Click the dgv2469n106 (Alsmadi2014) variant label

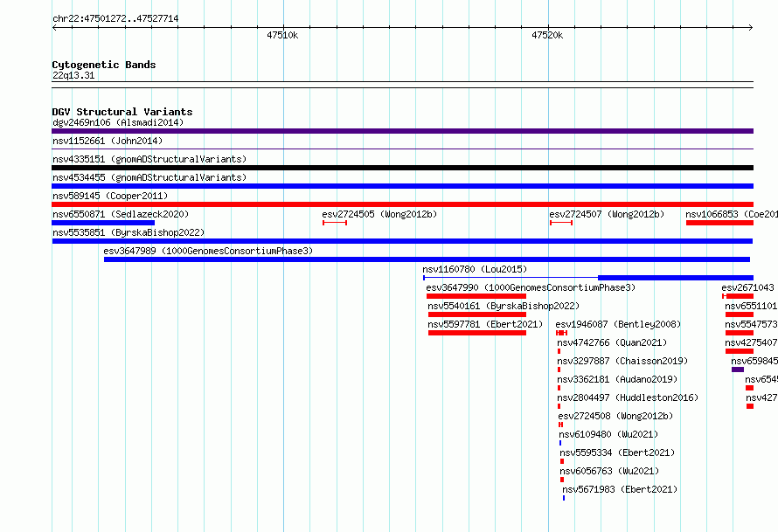tap(118, 122)
